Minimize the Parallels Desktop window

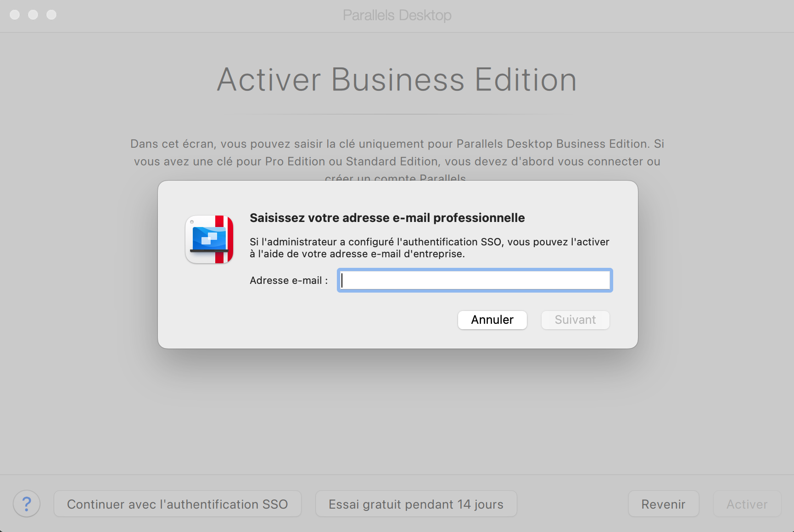33,15
